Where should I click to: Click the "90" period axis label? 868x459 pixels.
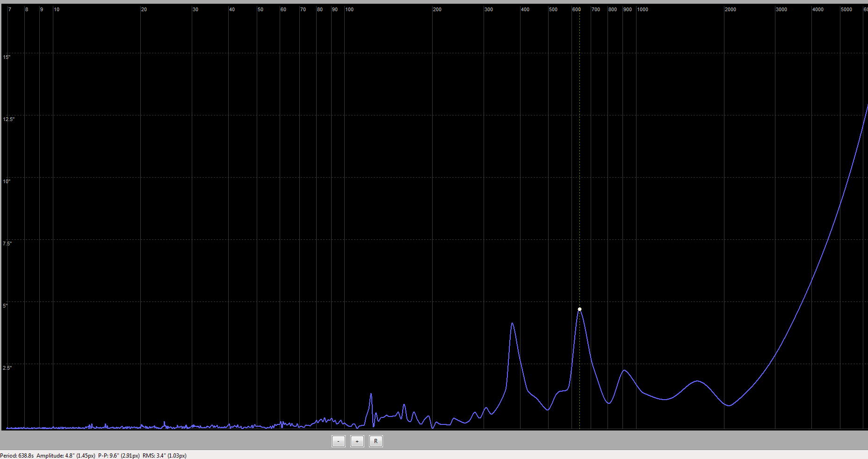pyautogui.click(x=335, y=9)
